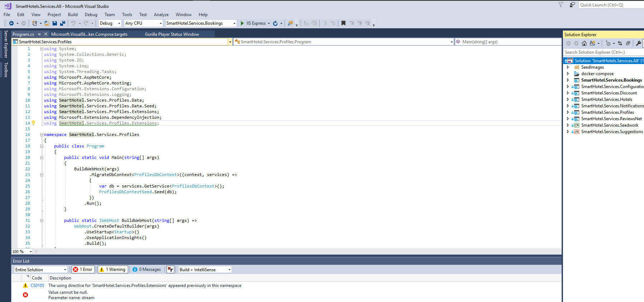Collapse the BuildWebHost method on line 31
Viewport: 644px width, 302px height.
(x=42, y=220)
